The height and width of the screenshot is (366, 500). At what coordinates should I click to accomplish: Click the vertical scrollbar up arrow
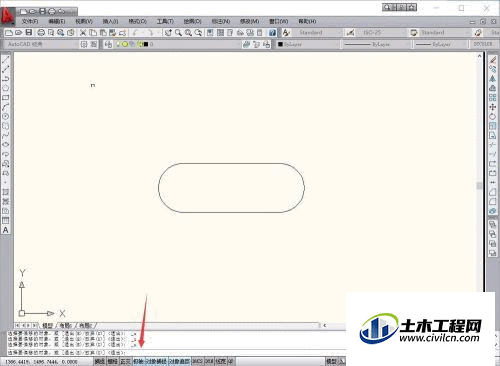click(x=480, y=56)
